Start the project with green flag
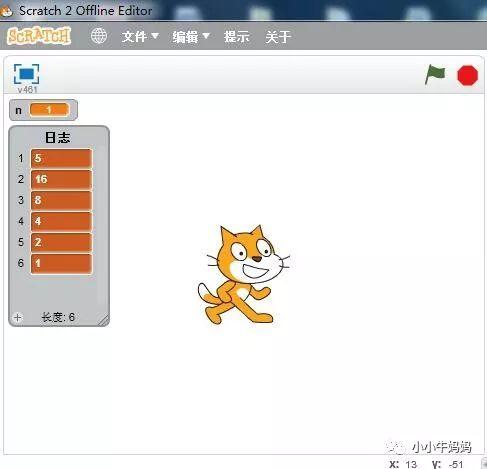Viewport: 487px width, 469px height. point(435,74)
